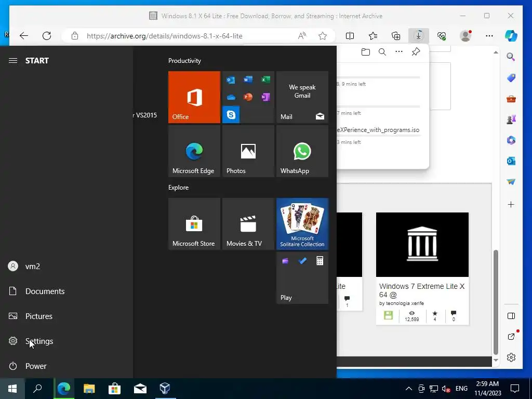Open Edge sidebar Search

click(511, 57)
